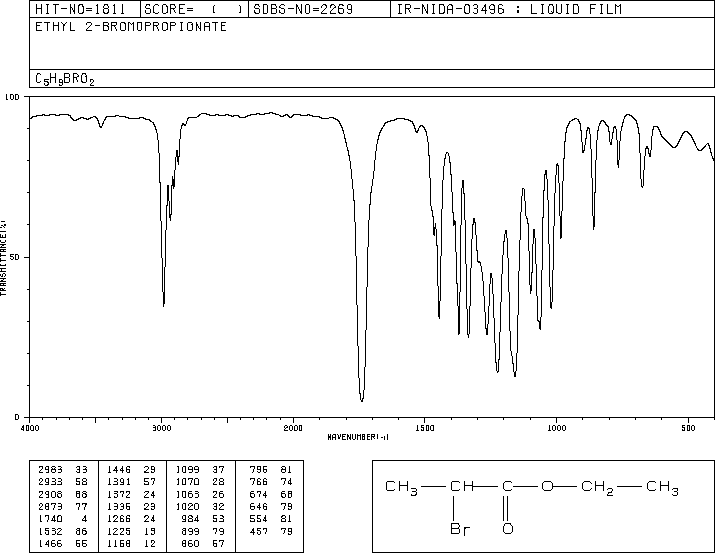Select the 1446 peak entry in the table
The width and height of the screenshot is (715, 553).
coord(131,470)
